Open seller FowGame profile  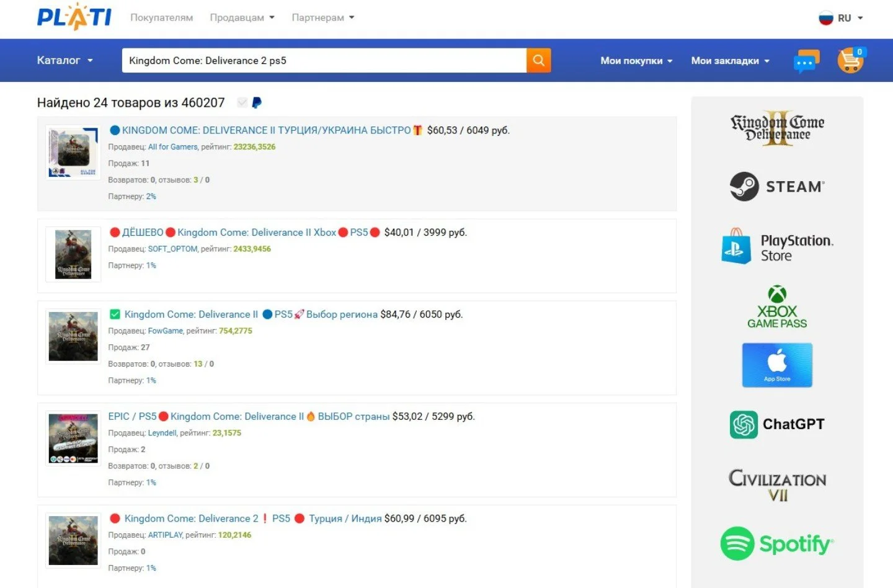(166, 331)
